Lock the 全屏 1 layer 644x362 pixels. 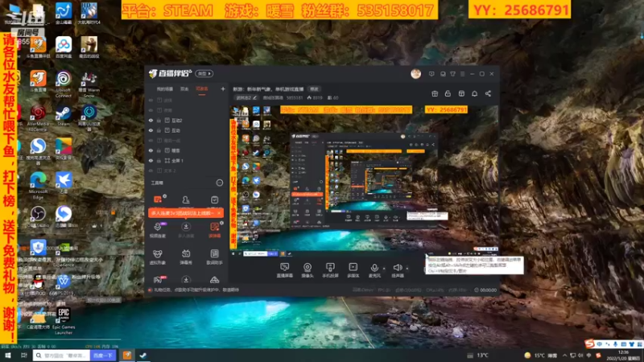(159, 160)
